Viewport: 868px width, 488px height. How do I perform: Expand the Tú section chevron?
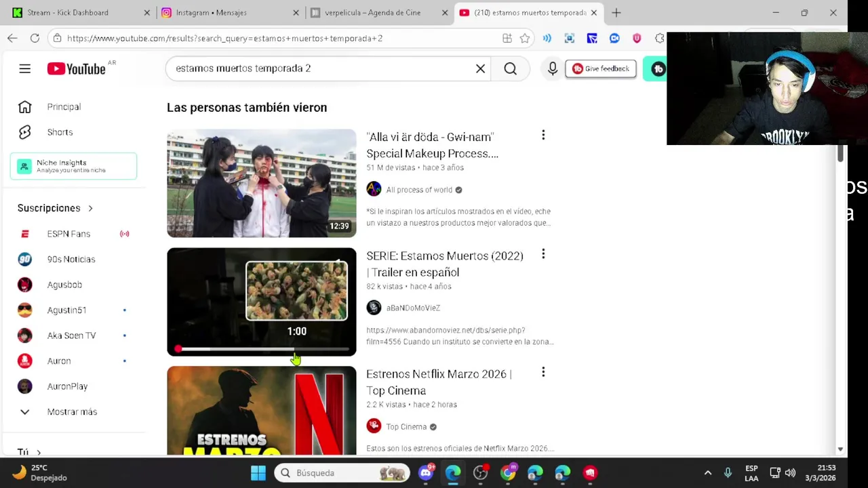point(39,452)
